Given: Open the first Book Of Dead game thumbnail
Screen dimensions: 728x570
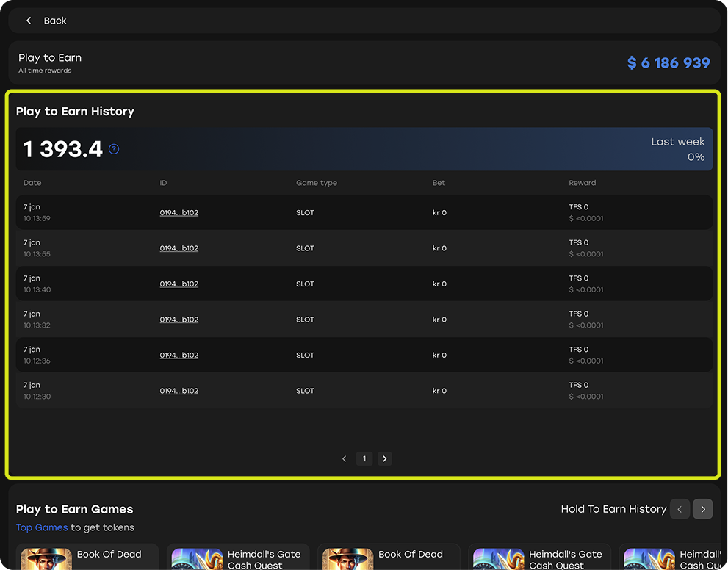Looking at the screenshot, I should click(46, 559).
